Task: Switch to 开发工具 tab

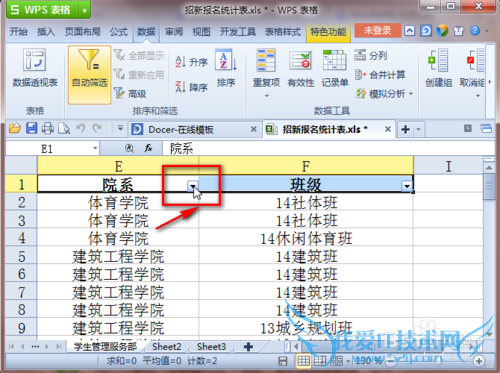Action: pyautogui.click(x=238, y=32)
